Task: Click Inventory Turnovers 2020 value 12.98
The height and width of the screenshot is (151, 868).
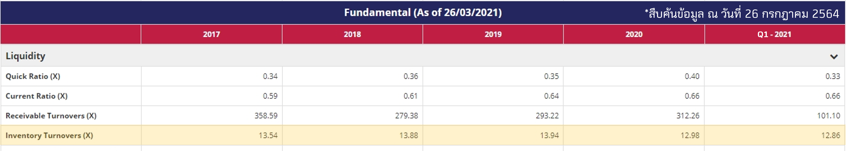Action: click(690, 136)
